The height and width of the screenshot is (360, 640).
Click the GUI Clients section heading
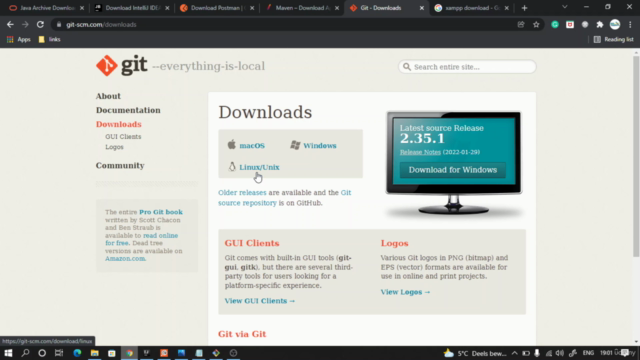point(252,243)
